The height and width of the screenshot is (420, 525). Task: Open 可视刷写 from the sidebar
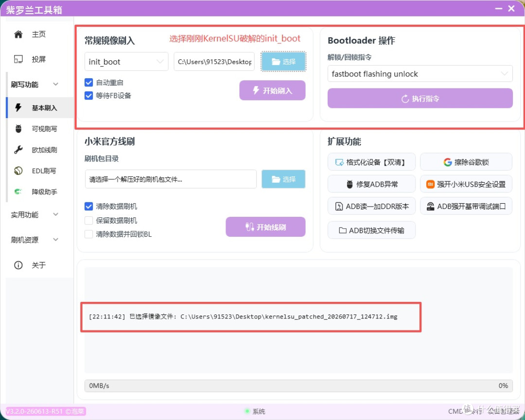pyautogui.click(x=40, y=129)
